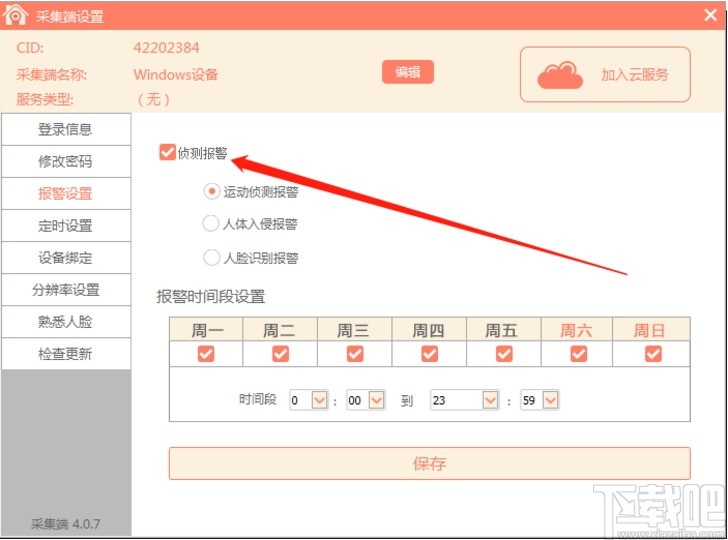The image size is (728, 540).
Task: Toggle the 周四 checkbox
Action: click(429, 354)
